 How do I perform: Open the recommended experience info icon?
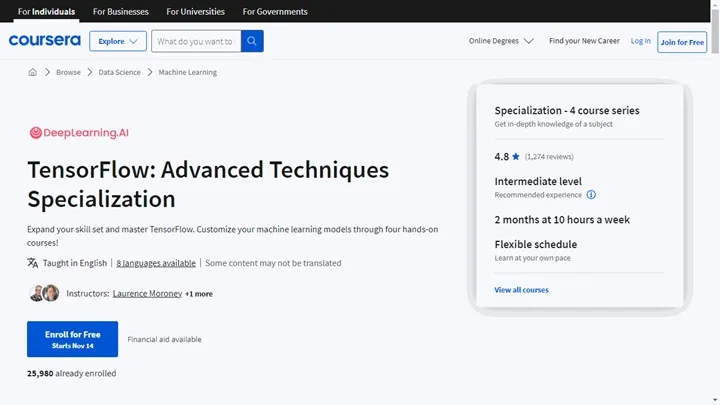tap(591, 195)
